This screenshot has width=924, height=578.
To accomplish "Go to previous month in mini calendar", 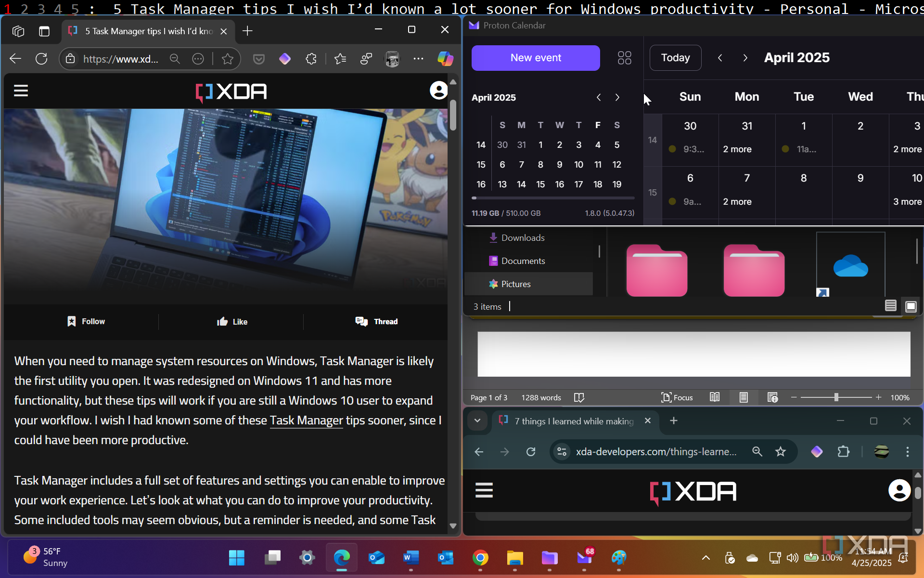I will point(599,97).
